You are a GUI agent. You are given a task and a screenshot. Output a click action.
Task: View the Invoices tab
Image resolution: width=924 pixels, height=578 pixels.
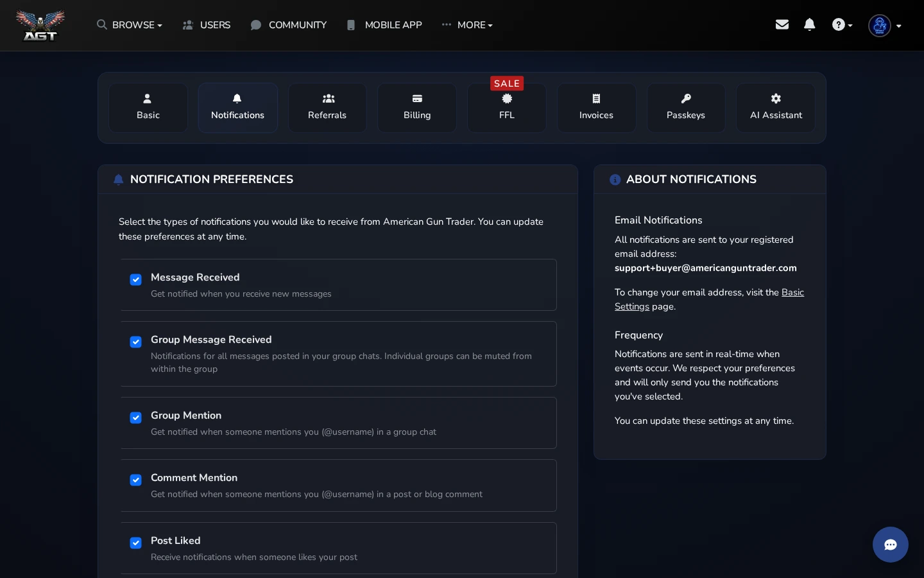pyautogui.click(x=596, y=108)
